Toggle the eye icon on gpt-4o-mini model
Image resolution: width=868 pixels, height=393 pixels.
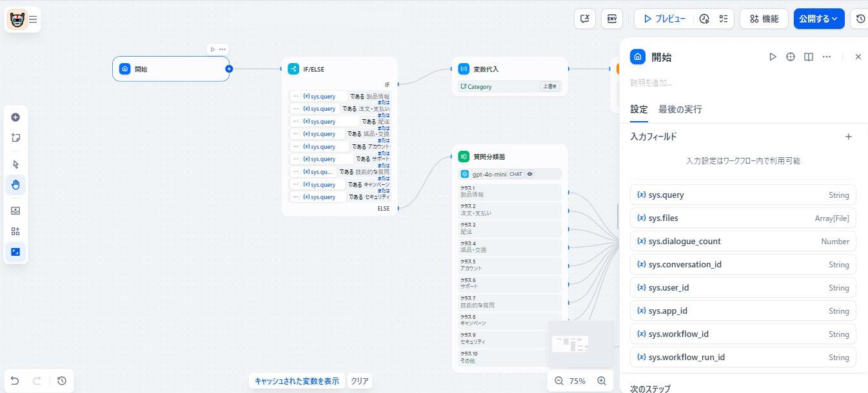[530, 174]
